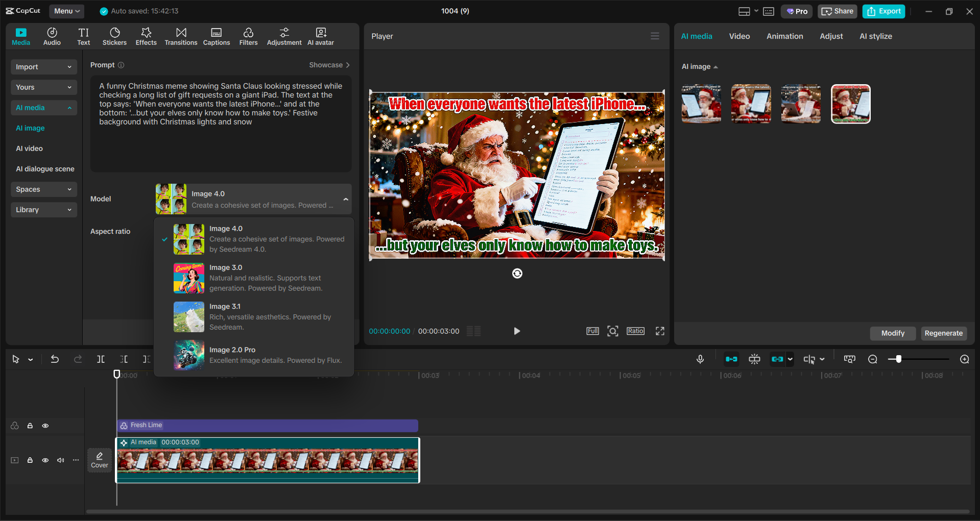The image size is (980, 521).
Task: Click the Regenerate button
Action: (x=944, y=333)
